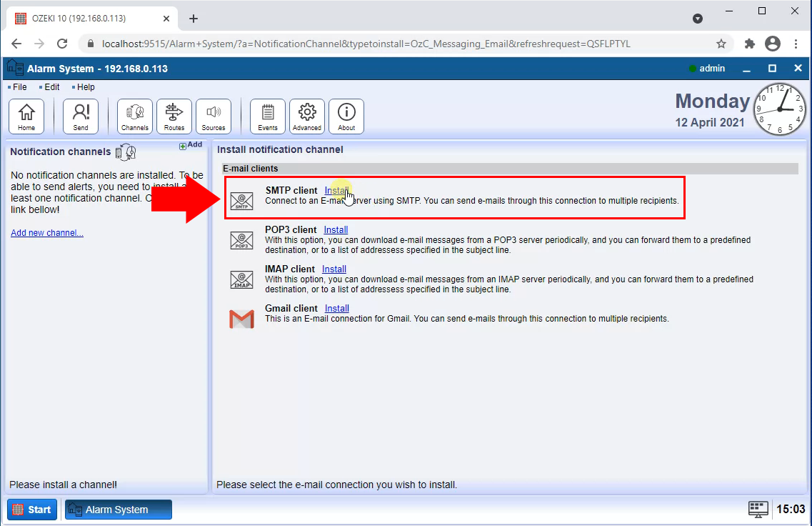Click the Notification channels header icon
Viewport: 812px width, 526px height.
(x=125, y=152)
